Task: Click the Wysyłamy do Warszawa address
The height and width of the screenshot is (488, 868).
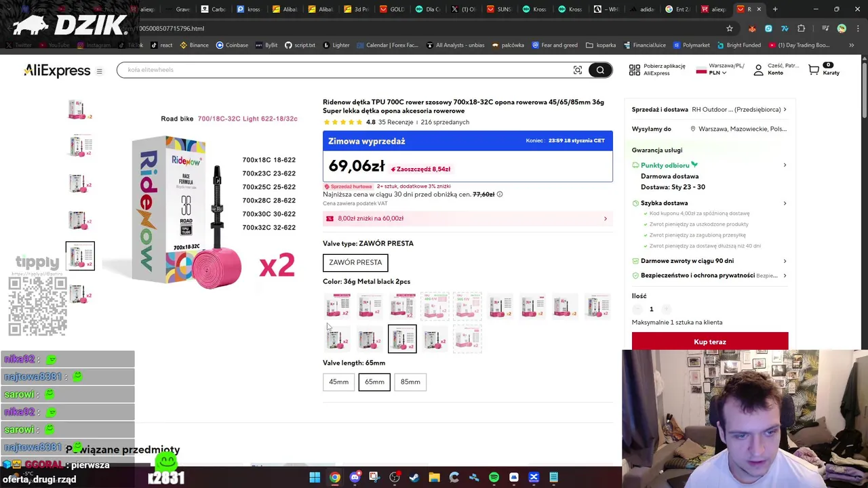Action: [x=738, y=129]
